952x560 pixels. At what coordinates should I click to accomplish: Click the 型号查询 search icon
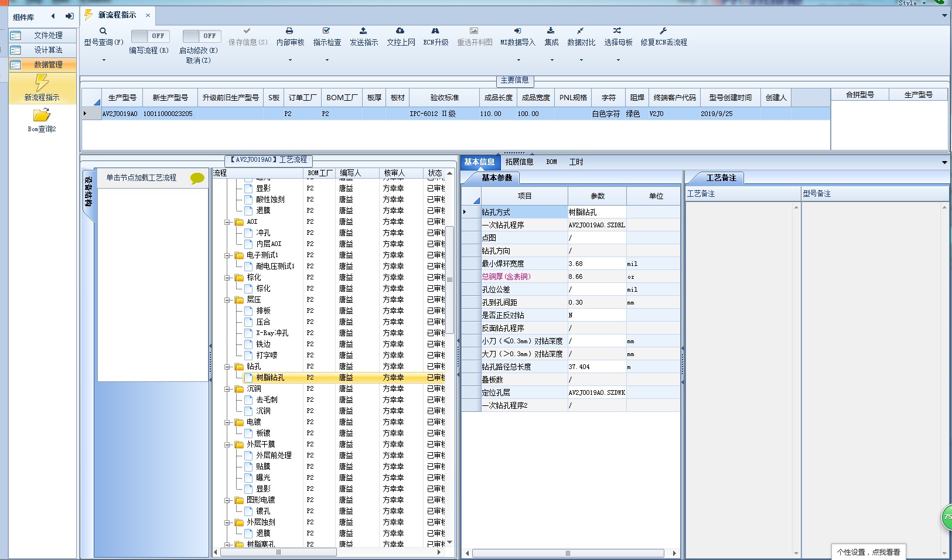click(x=103, y=31)
